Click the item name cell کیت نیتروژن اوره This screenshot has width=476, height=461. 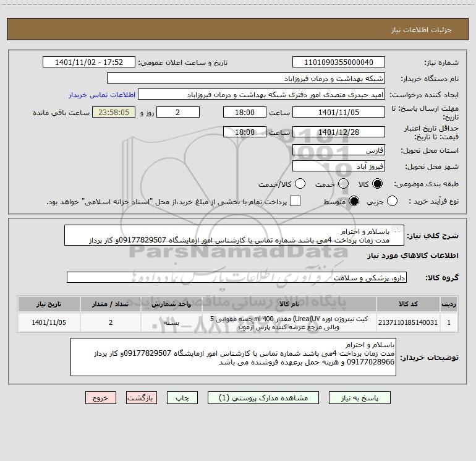pos(289,322)
